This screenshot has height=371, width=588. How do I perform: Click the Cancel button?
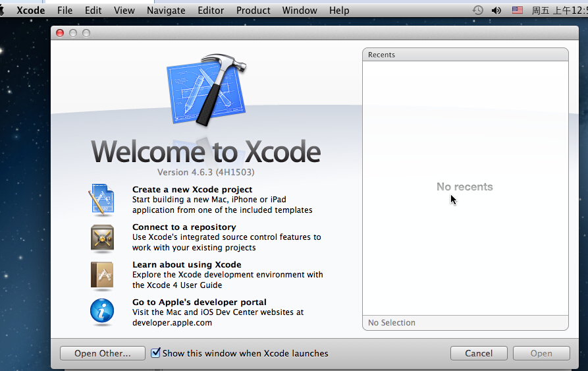coord(479,353)
